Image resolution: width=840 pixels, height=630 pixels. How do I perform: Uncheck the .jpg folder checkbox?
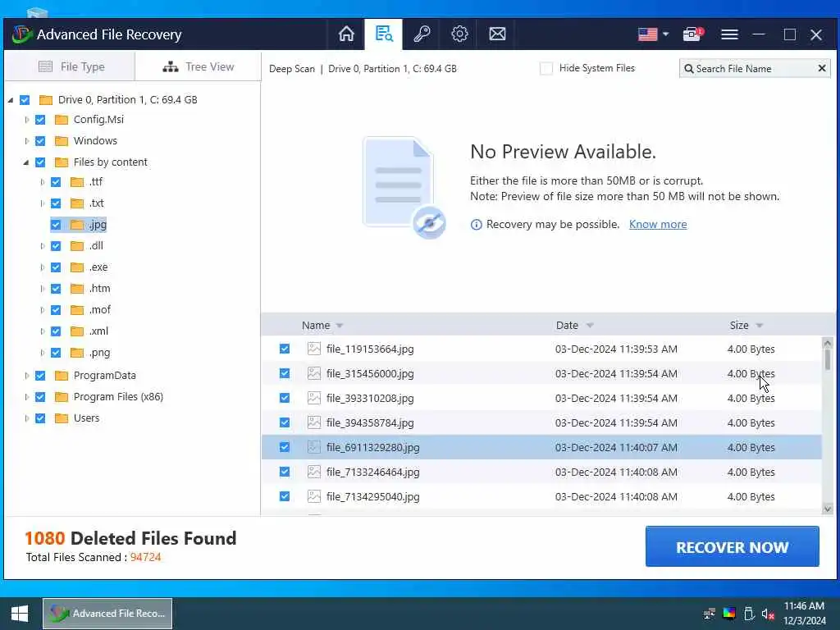pyautogui.click(x=56, y=225)
